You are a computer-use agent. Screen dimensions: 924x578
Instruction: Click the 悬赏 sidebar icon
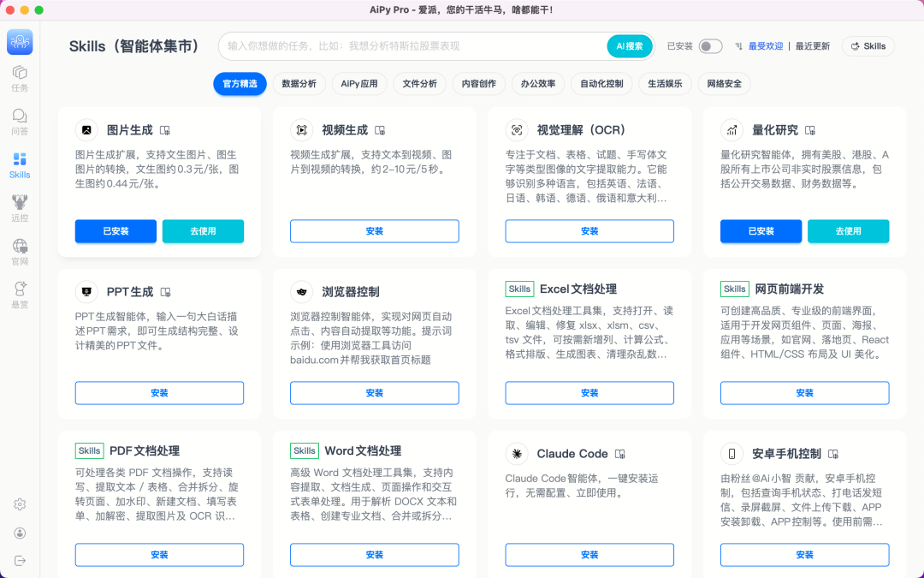19,293
